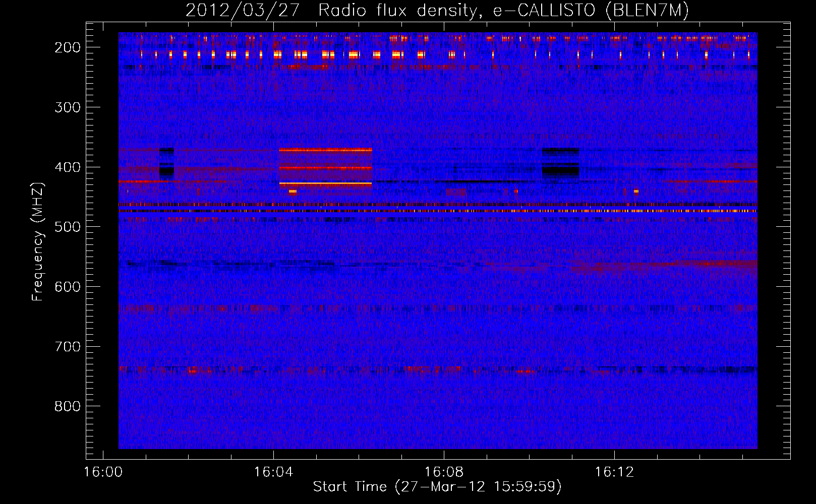Click the 600 frequency tick label
This screenshot has height=504, width=816.
pyautogui.click(x=67, y=287)
